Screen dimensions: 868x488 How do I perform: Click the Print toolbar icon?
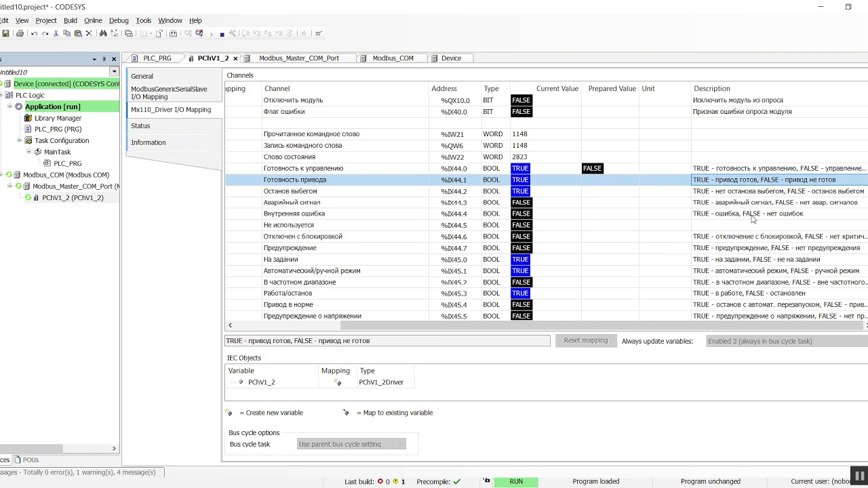[20, 33]
